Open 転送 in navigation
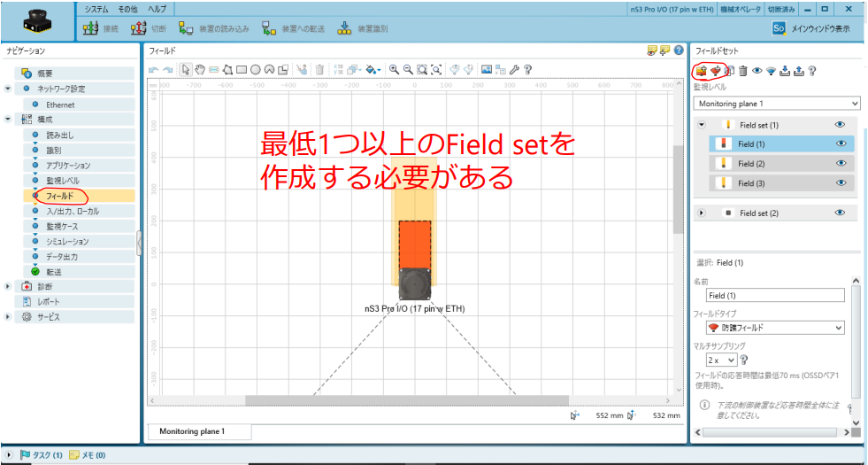 coord(79,272)
